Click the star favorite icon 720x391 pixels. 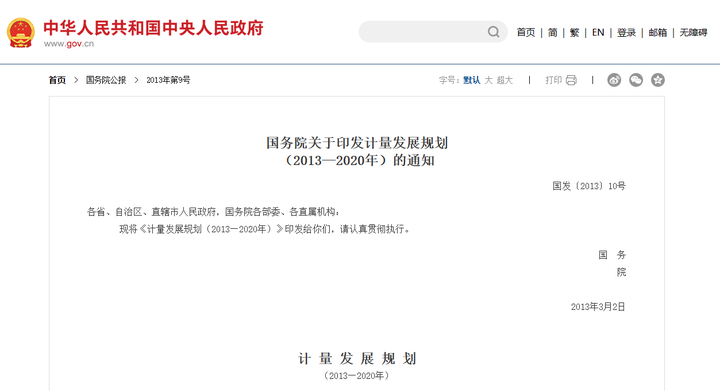click(658, 80)
